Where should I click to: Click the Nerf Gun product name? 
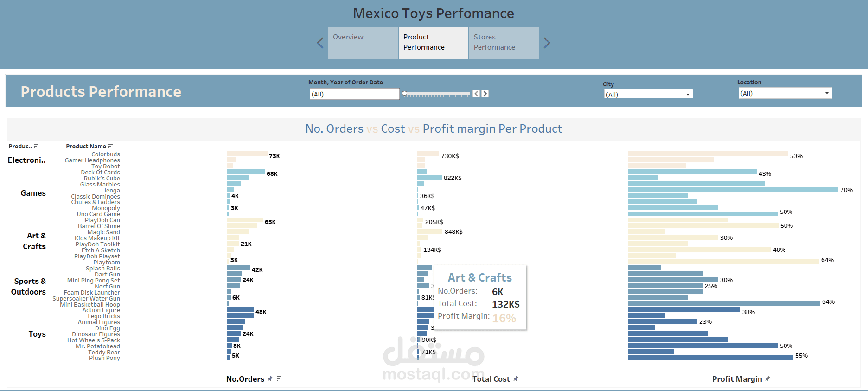tap(108, 287)
